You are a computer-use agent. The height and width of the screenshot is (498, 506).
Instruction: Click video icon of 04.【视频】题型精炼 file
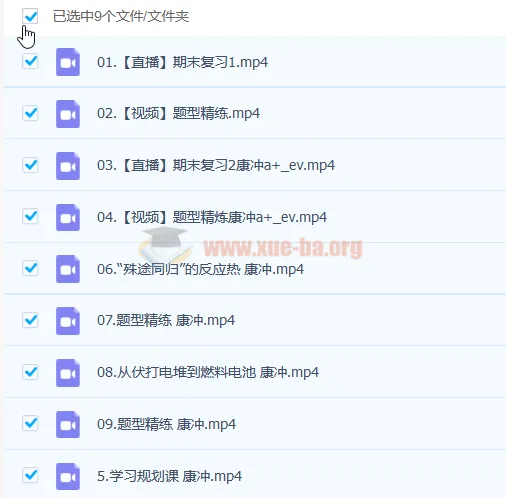click(x=68, y=217)
